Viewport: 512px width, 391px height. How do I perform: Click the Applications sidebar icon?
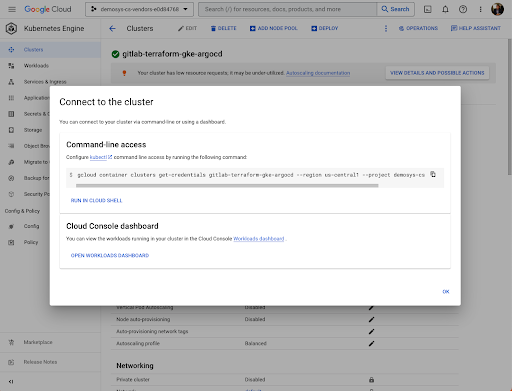[x=11, y=98]
